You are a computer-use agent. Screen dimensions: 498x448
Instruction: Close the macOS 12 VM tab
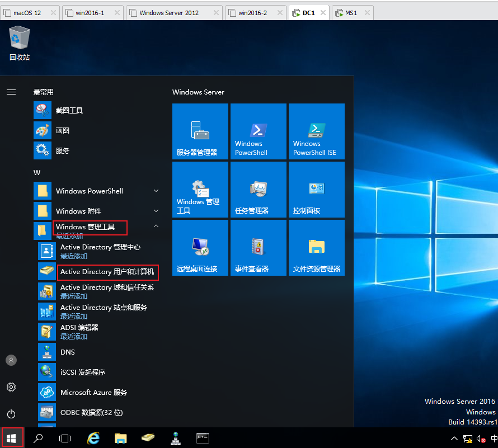click(x=53, y=13)
